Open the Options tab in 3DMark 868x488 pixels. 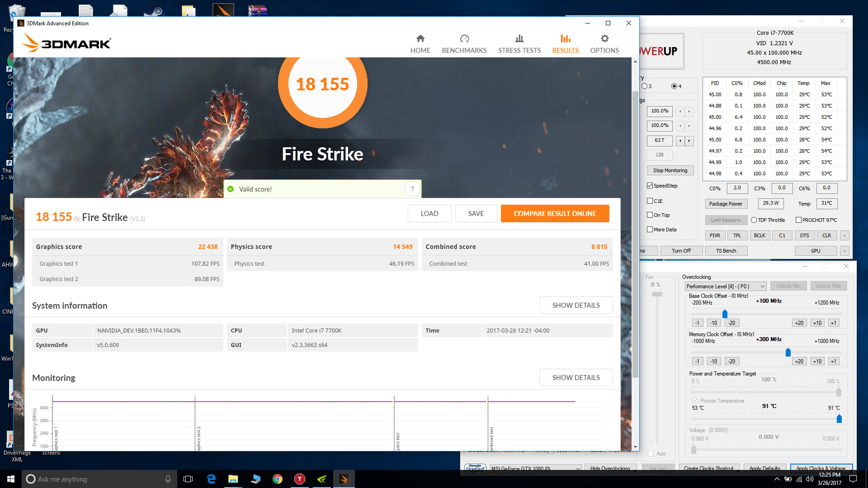click(x=604, y=44)
